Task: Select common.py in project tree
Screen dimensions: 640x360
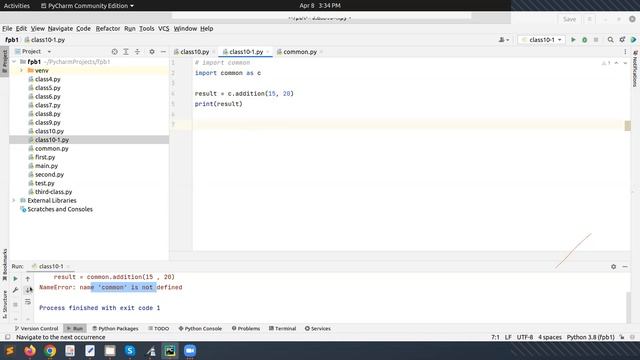Action: pos(51,149)
